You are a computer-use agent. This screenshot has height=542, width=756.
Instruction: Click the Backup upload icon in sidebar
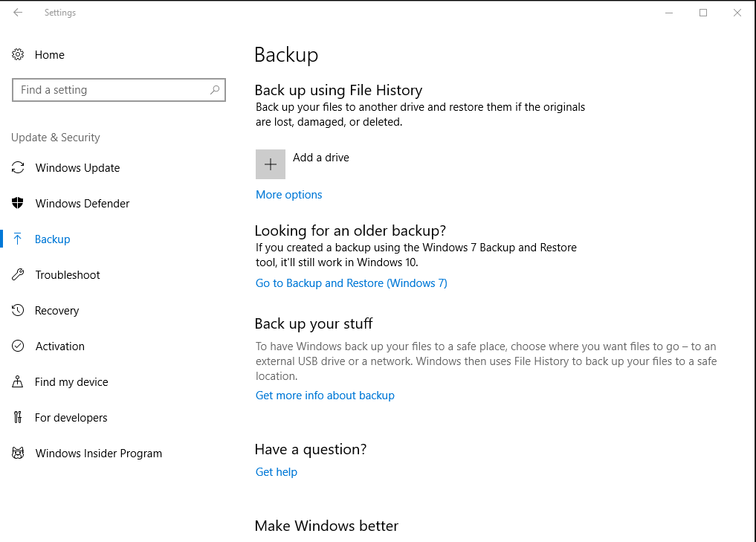18,239
